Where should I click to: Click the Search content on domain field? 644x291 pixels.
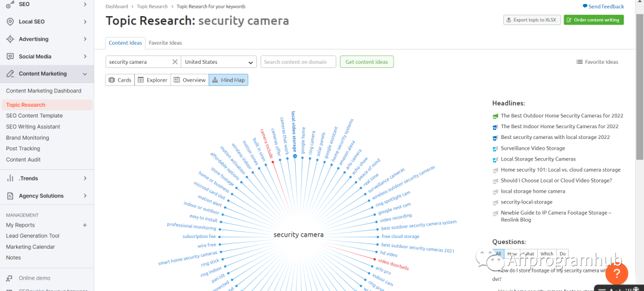(x=298, y=62)
